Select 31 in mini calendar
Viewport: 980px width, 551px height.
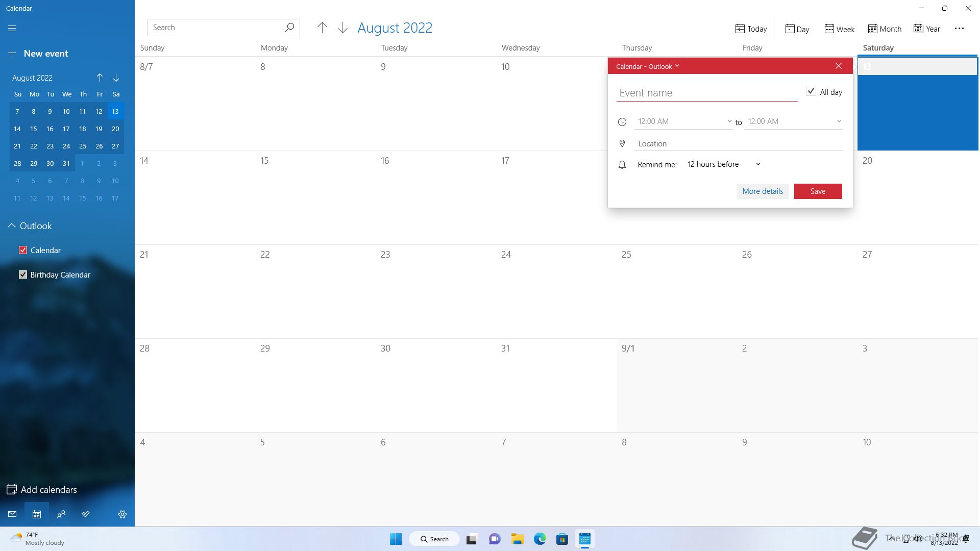point(66,164)
